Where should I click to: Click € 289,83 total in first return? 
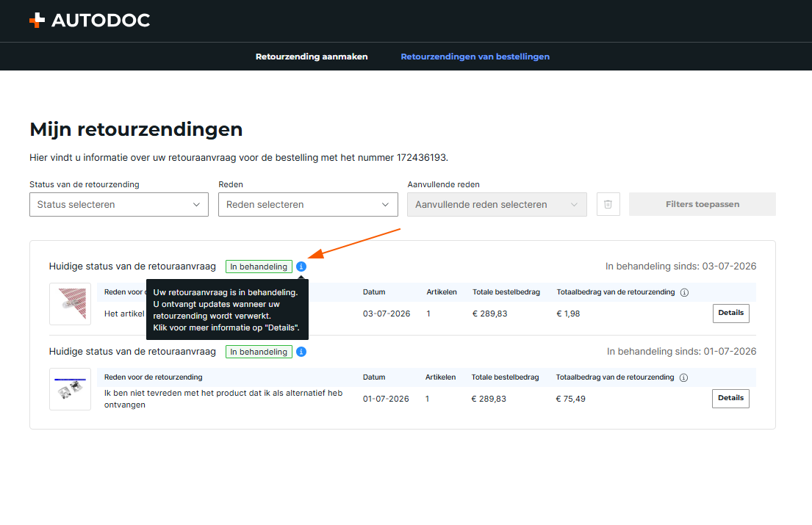tap(490, 314)
